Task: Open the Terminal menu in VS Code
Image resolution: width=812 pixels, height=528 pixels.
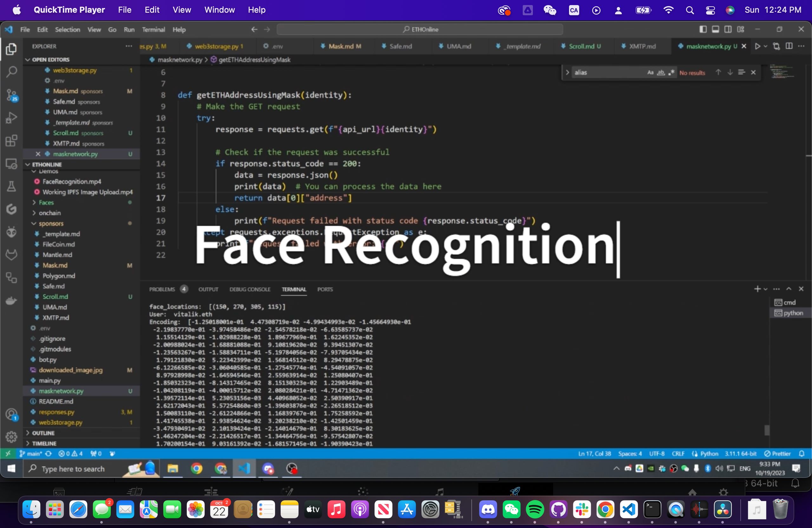Action: tap(154, 30)
